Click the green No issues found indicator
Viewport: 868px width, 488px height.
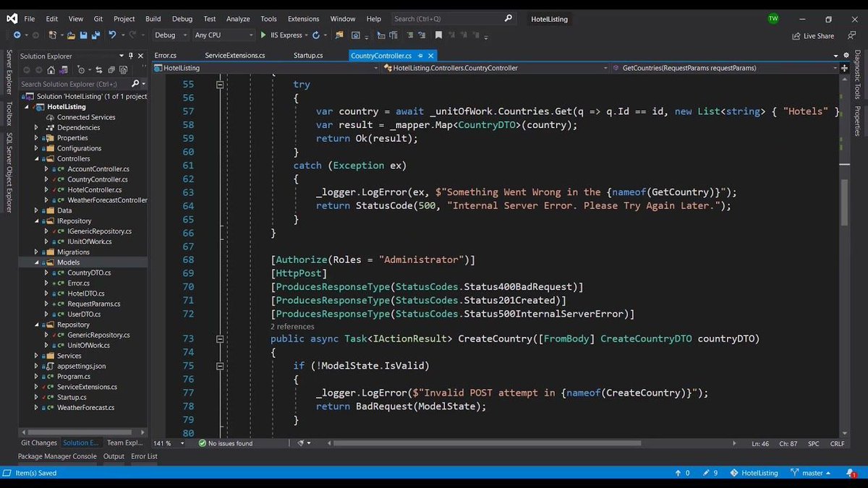point(226,443)
